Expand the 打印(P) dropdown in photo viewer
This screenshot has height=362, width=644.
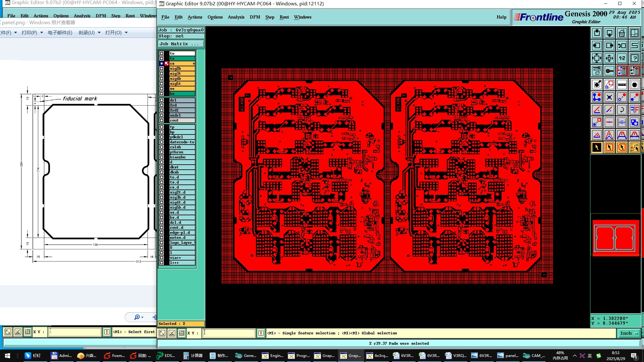coord(32,33)
